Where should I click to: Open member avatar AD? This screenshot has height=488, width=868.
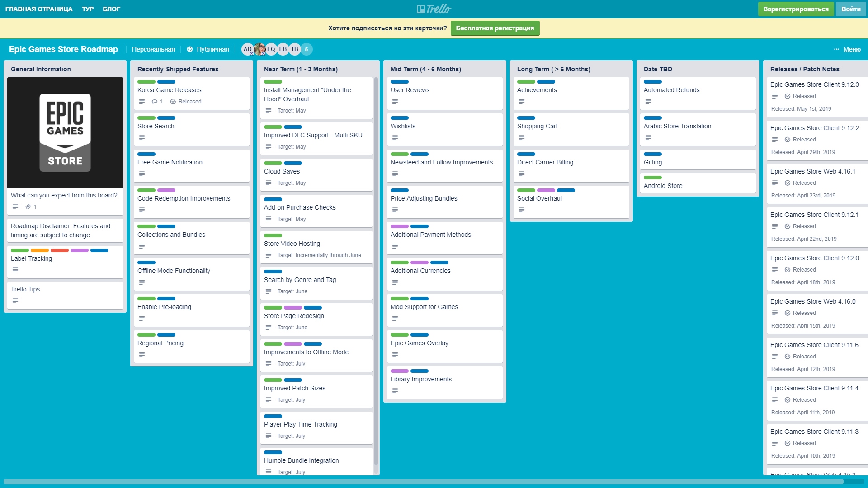coord(247,49)
